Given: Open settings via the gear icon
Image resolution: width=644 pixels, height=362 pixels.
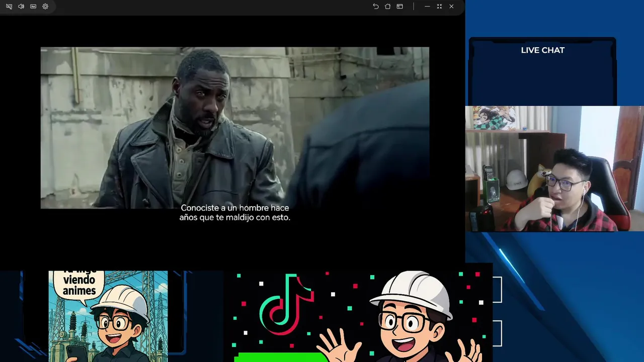Looking at the screenshot, I should point(45,7).
